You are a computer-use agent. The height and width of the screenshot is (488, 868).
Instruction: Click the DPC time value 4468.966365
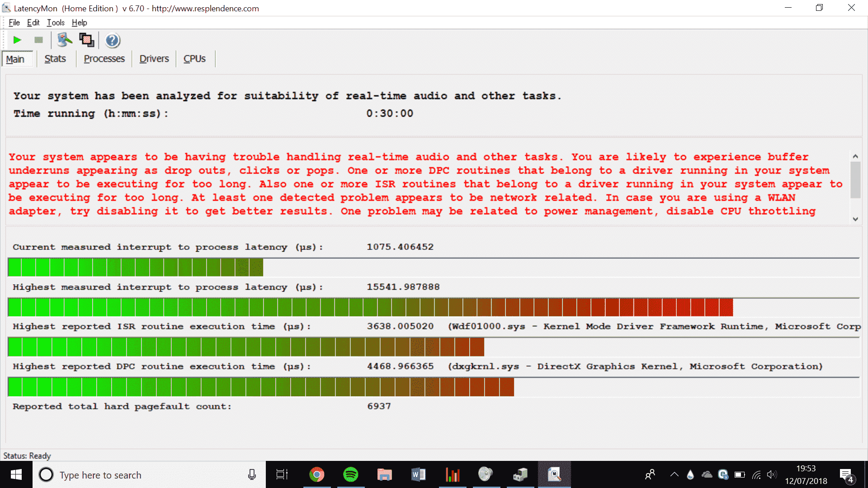point(400,366)
